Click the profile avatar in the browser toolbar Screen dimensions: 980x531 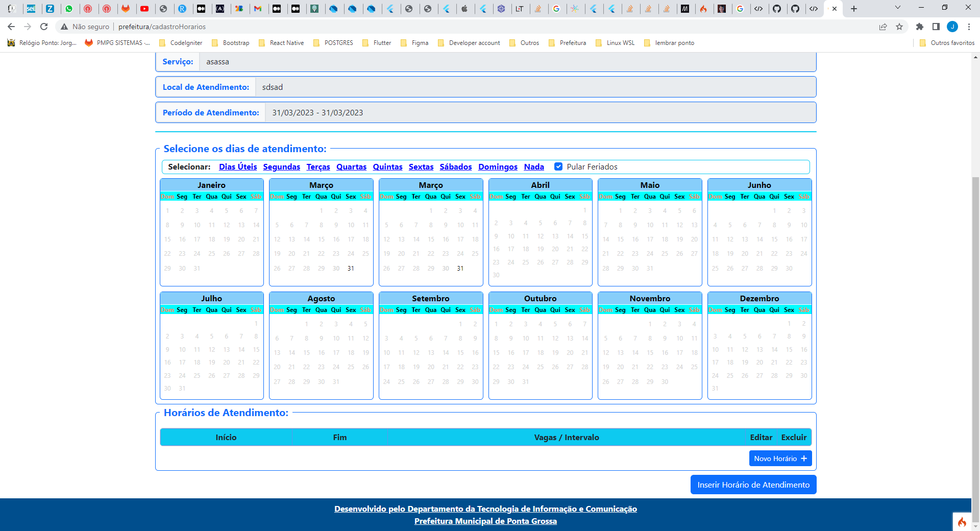(952, 27)
